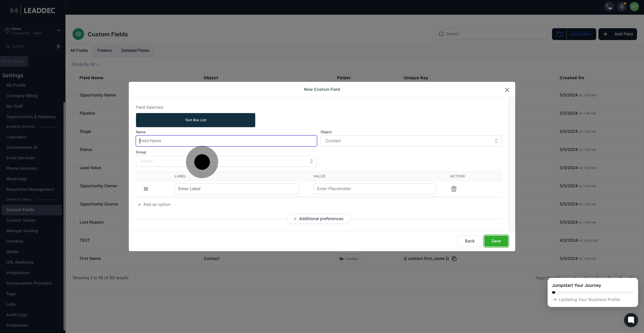Viewport: 644px width, 333px height.
Task: Click the phone dialer icon in top bar
Action: [x=609, y=7]
